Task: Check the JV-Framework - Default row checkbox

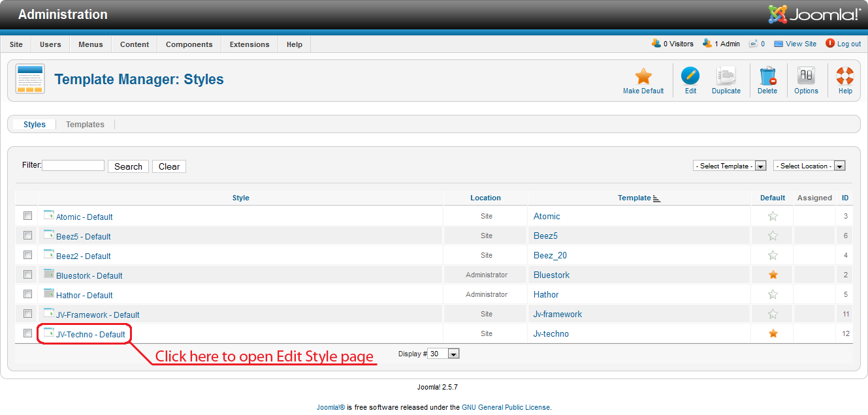Action: [27, 313]
